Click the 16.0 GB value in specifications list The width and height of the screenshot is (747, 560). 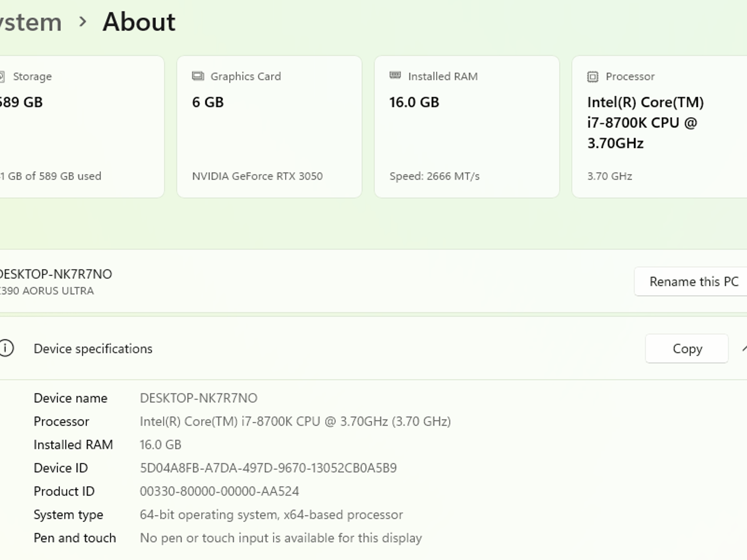click(x=160, y=445)
